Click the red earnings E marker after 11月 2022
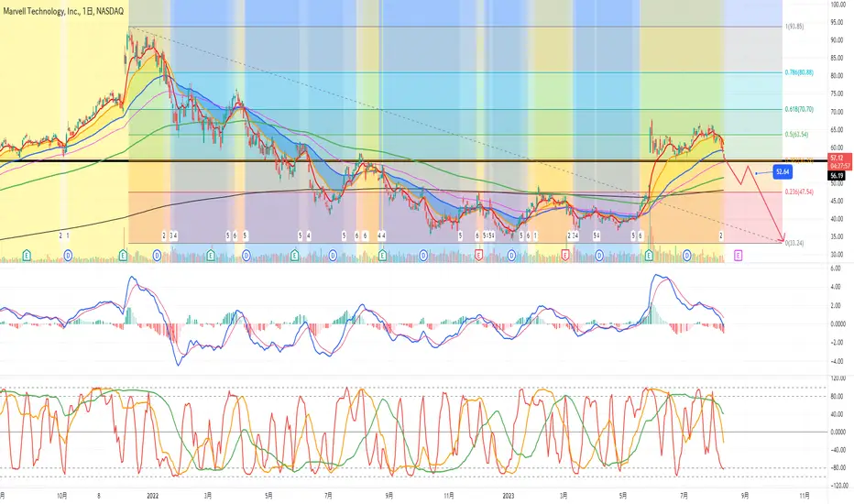854x504 pixels. click(478, 255)
